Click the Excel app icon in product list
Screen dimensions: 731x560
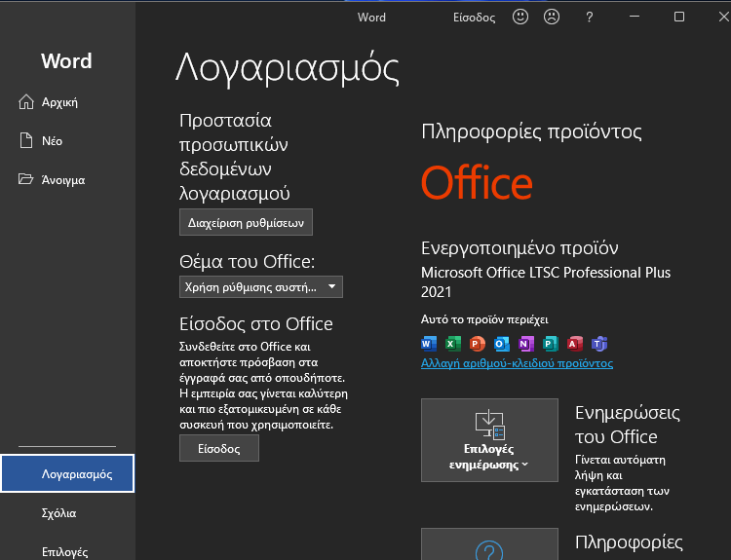(452, 344)
